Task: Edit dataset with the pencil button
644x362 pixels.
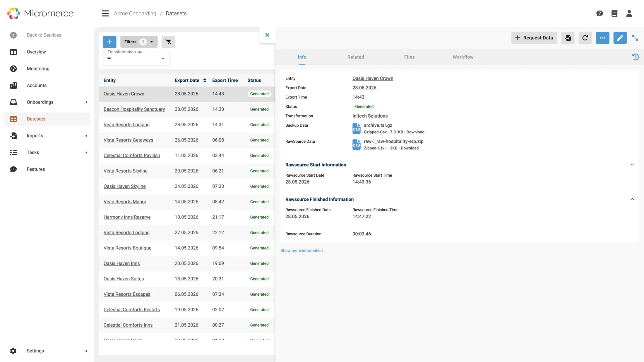Action: [620, 38]
